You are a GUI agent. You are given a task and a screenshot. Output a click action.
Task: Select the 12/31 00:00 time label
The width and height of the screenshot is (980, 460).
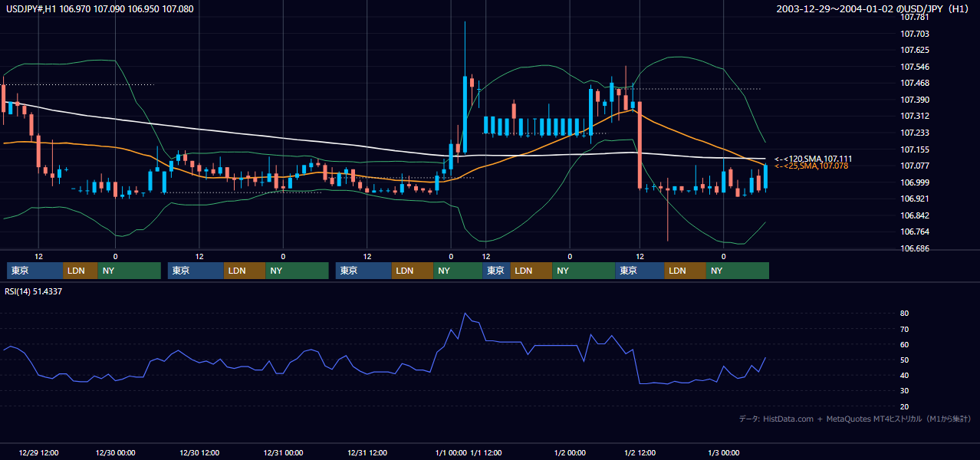(283, 452)
